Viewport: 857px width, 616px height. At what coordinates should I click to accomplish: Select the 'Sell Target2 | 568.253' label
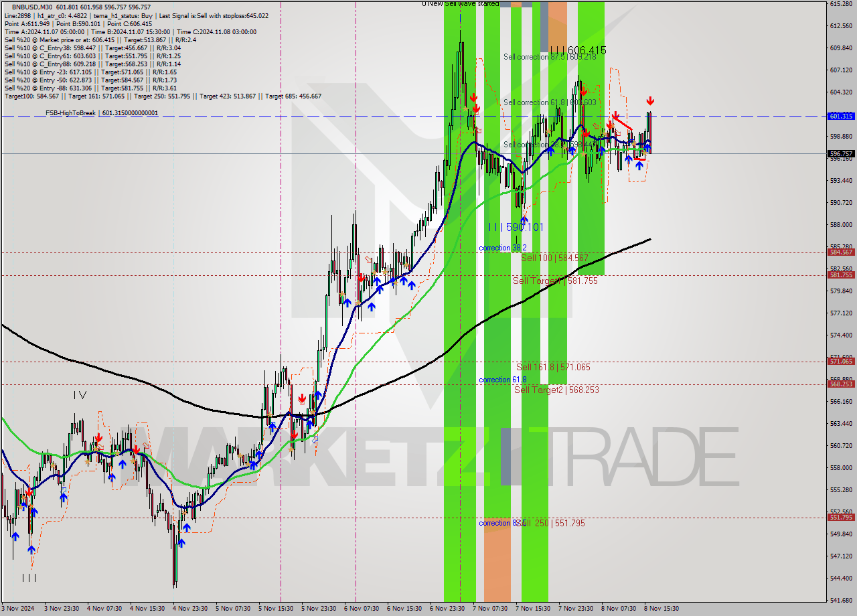556,390
